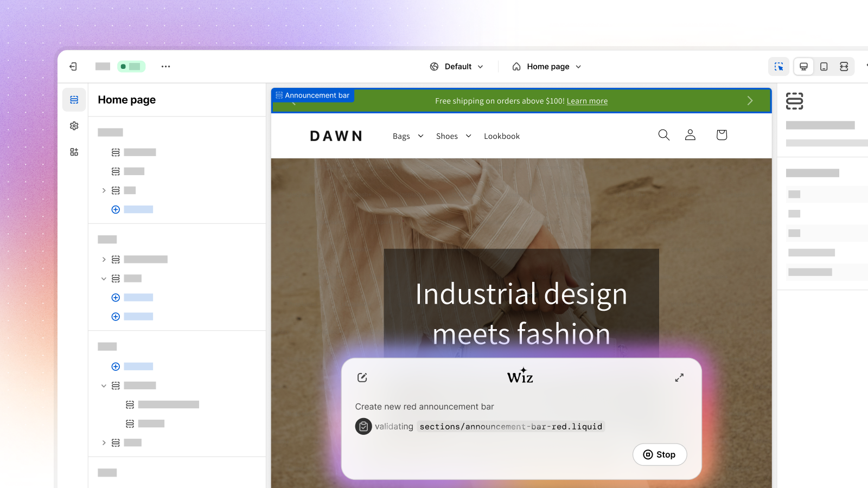
Task: Activate the element inspector tool
Action: pos(778,66)
